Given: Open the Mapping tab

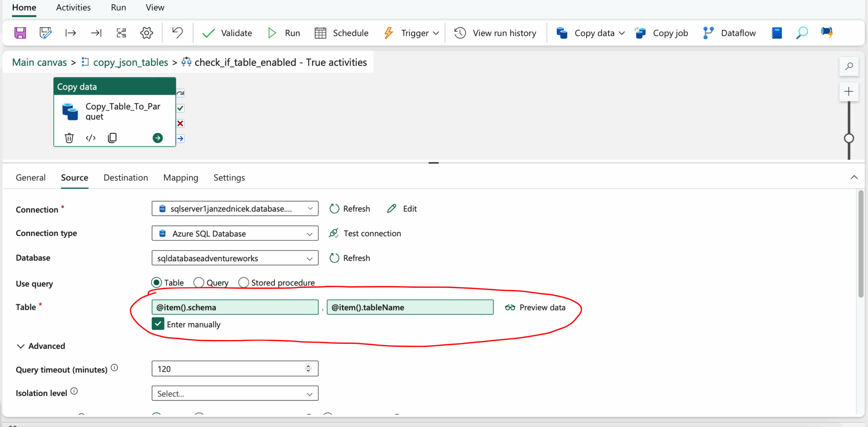Looking at the screenshot, I should tap(181, 178).
